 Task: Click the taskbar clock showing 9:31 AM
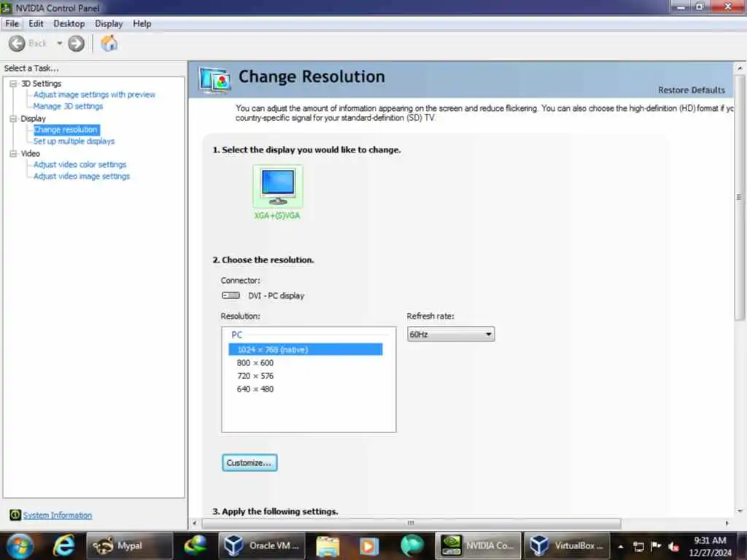tap(710, 546)
